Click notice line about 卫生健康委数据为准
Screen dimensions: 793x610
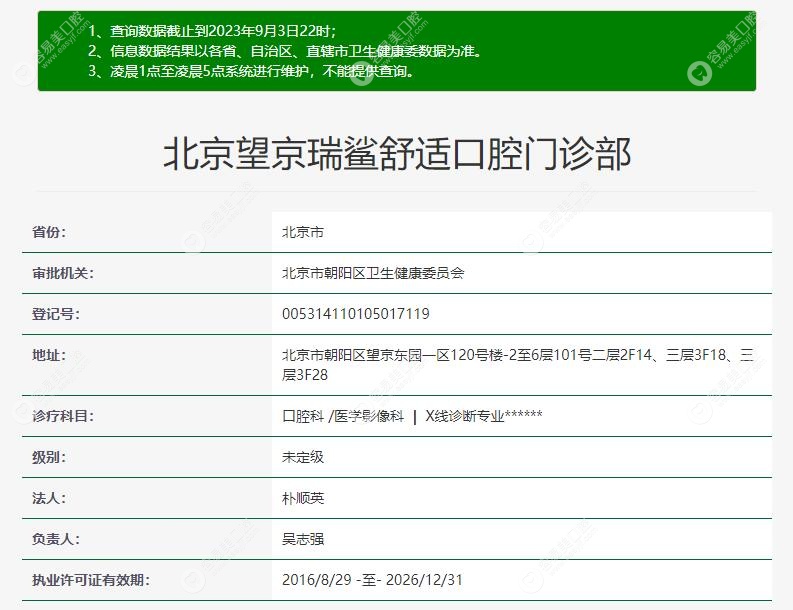pyautogui.click(x=285, y=51)
